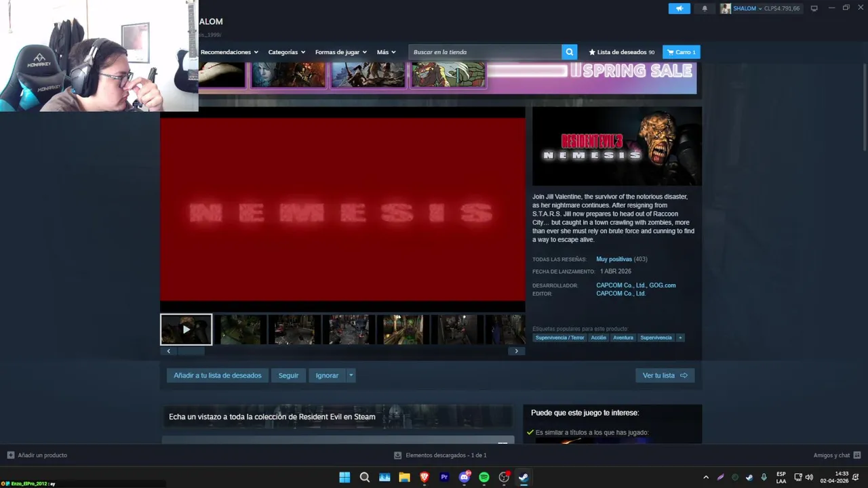Image resolution: width=868 pixels, height=488 pixels.
Task: Click Añadir un producto
Action: (37, 455)
